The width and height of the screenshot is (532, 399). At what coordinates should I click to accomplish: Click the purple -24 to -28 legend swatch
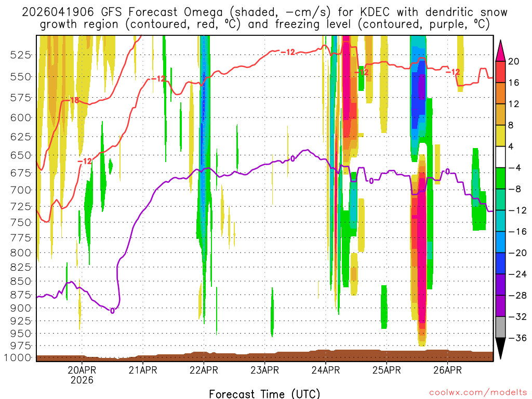click(500, 285)
